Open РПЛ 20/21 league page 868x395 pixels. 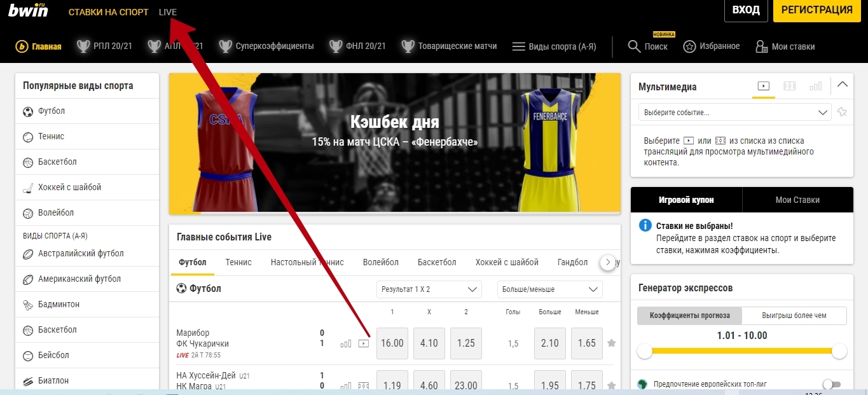(x=104, y=46)
